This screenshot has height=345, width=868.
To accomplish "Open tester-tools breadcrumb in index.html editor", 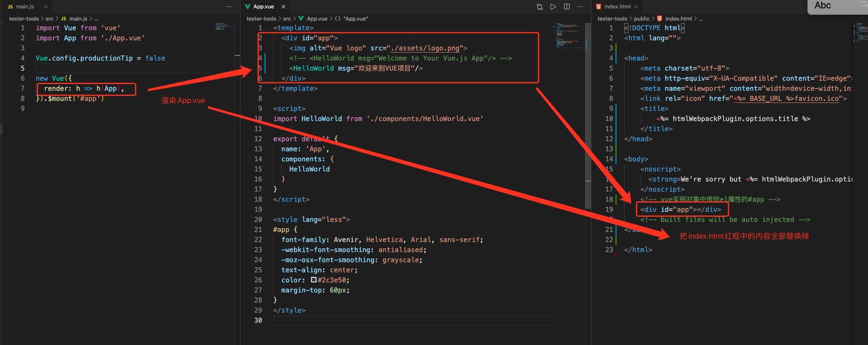I will tap(612, 18).
